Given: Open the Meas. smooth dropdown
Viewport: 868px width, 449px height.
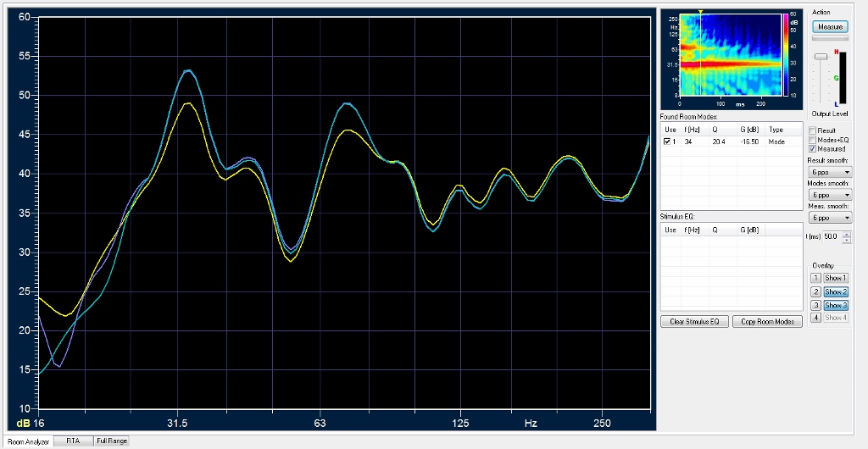Looking at the screenshot, I should (x=829, y=218).
